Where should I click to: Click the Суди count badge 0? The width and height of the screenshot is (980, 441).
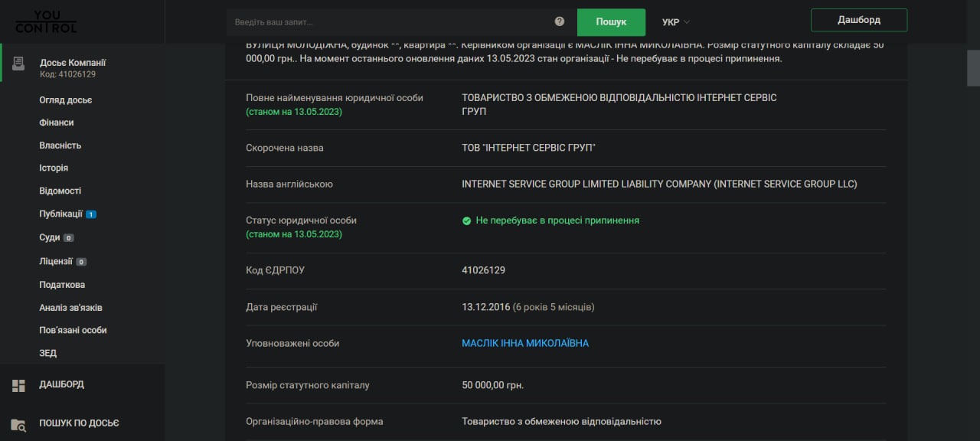tap(68, 238)
